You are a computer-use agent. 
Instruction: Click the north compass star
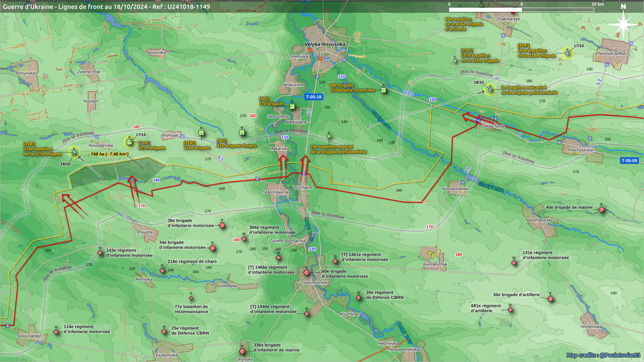(623, 24)
